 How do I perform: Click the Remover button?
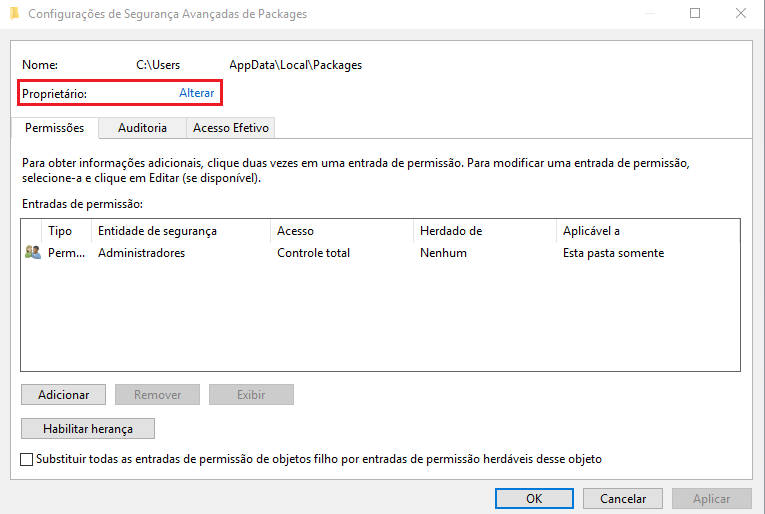pyautogui.click(x=158, y=395)
